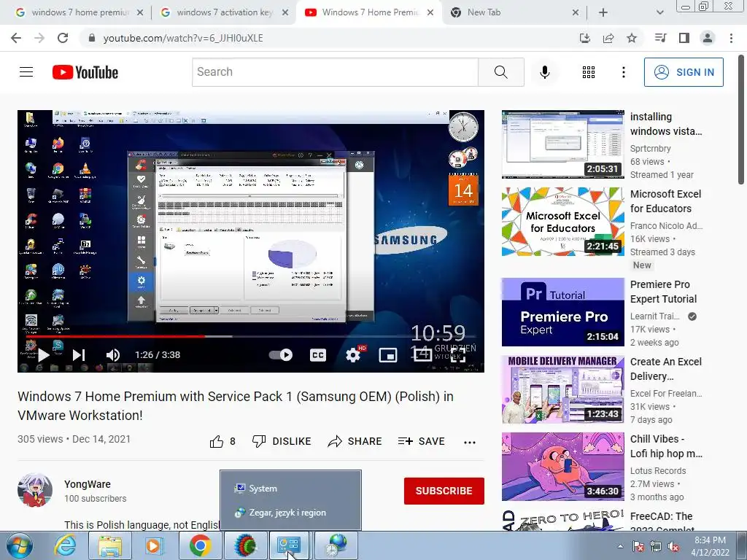Viewport: 747px width, 560px height.
Task: Open Premiere Pro Expert Tutorial thumbnail
Action: [x=563, y=312]
